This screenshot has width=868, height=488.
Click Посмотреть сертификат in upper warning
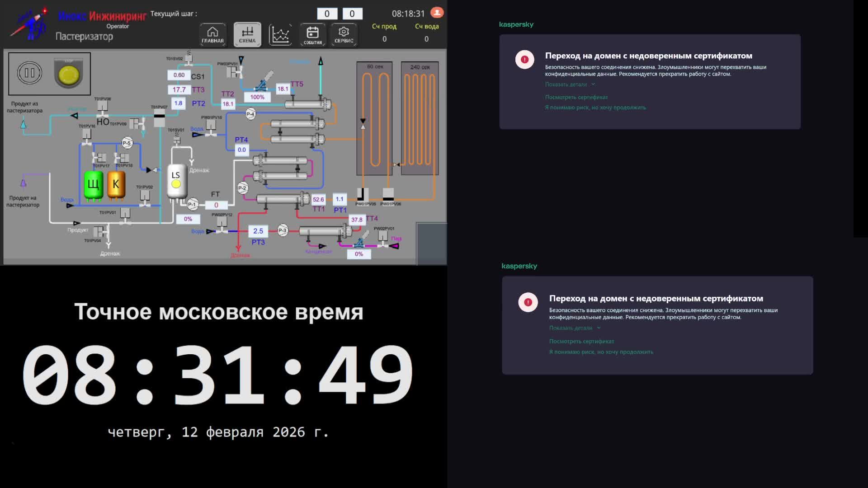pos(576,97)
